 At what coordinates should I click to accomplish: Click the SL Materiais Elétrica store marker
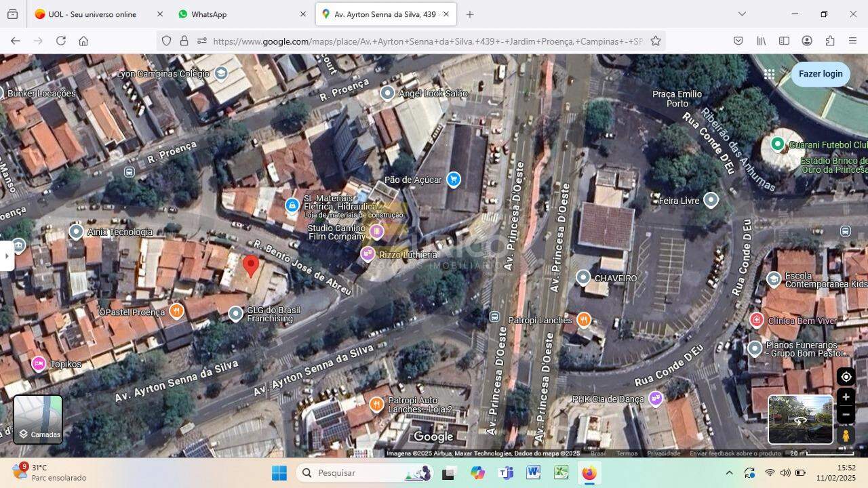click(x=292, y=205)
